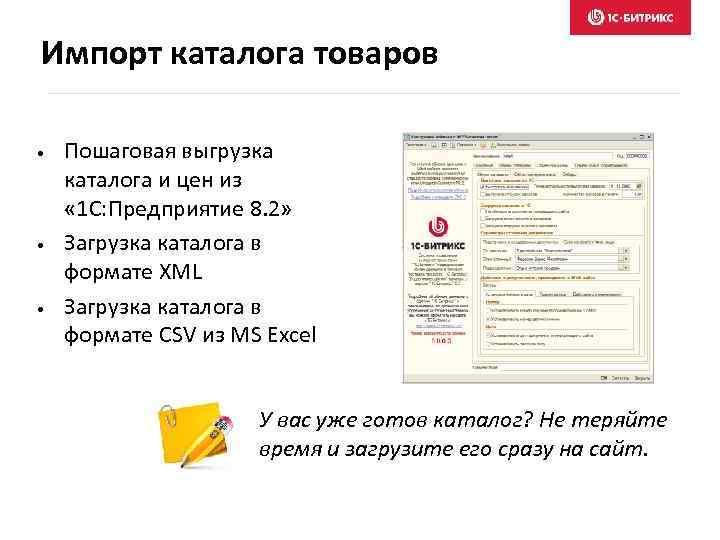Open the first blue link in dialog sidebar
Image resolution: width=720 pixels, height=540 pixels.
click(x=438, y=190)
